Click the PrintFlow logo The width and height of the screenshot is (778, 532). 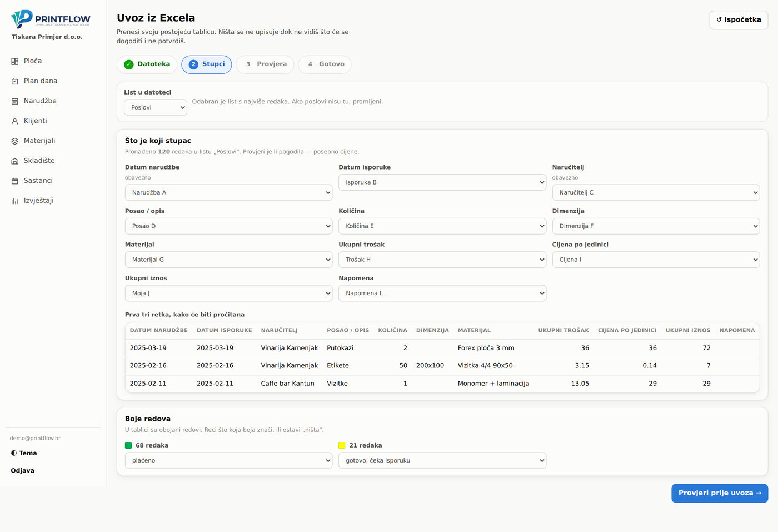51,19
